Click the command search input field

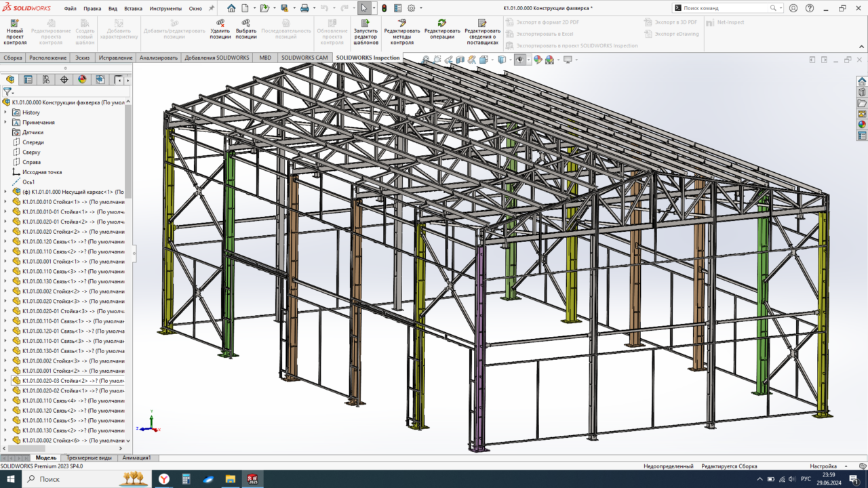tap(724, 8)
